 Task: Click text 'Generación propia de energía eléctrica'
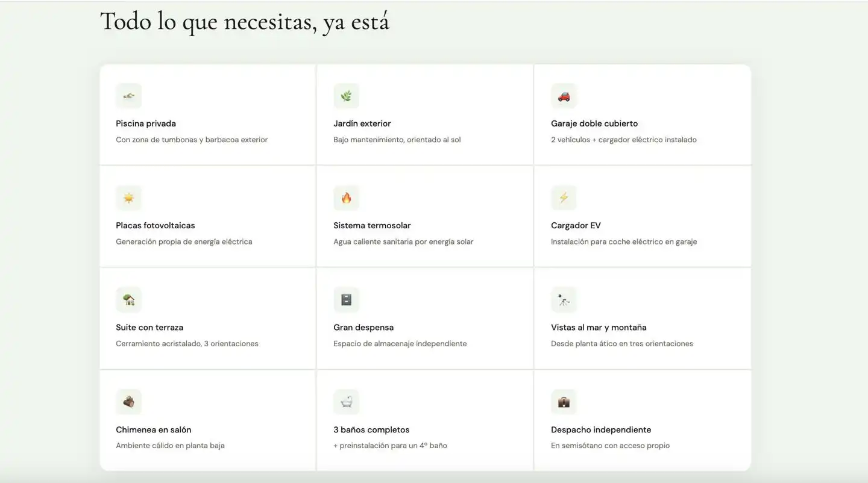184,241
